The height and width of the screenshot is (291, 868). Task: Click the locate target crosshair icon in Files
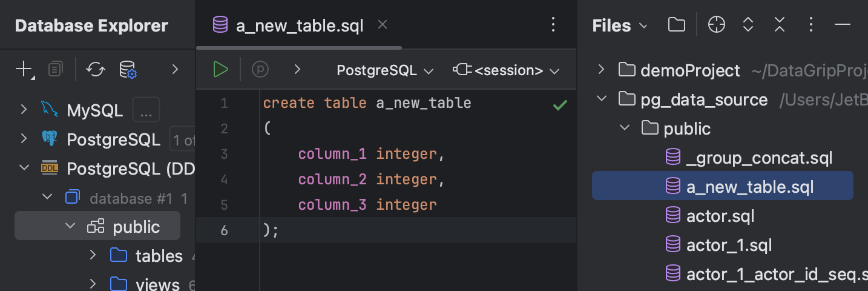[717, 25]
